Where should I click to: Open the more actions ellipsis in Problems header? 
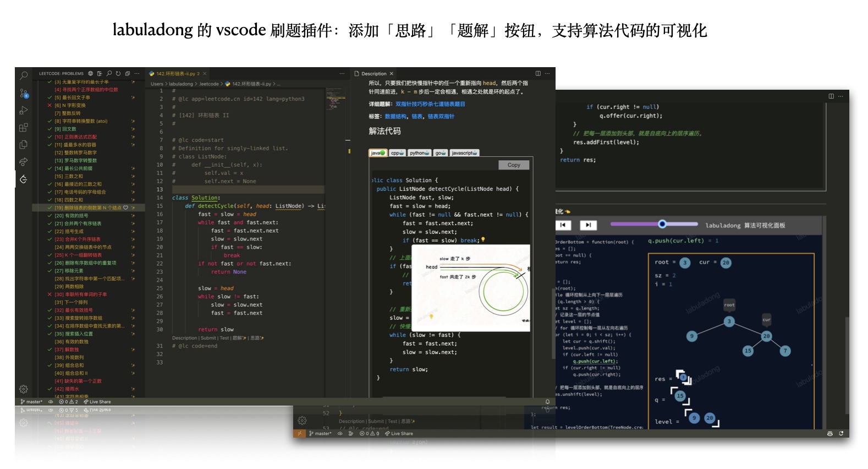coord(137,73)
